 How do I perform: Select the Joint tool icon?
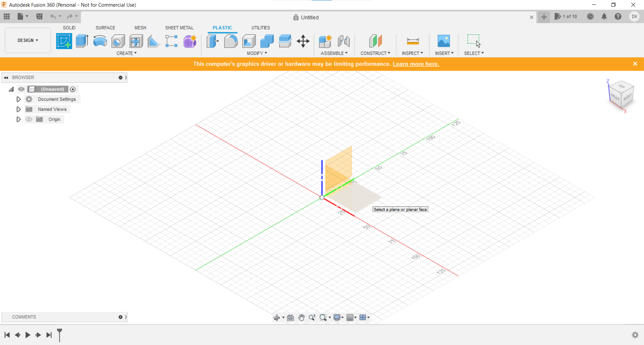click(344, 41)
